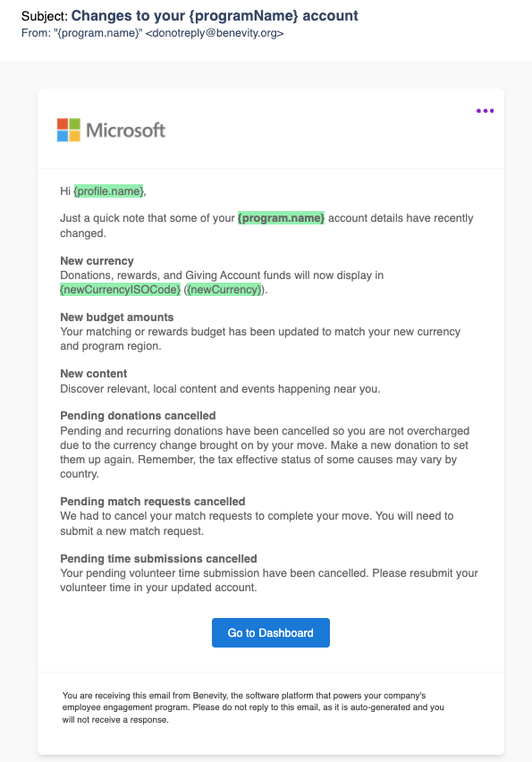Click the {newCurrency} highlighted placeholder
Screen dimensions: 532x762
(224, 290)
